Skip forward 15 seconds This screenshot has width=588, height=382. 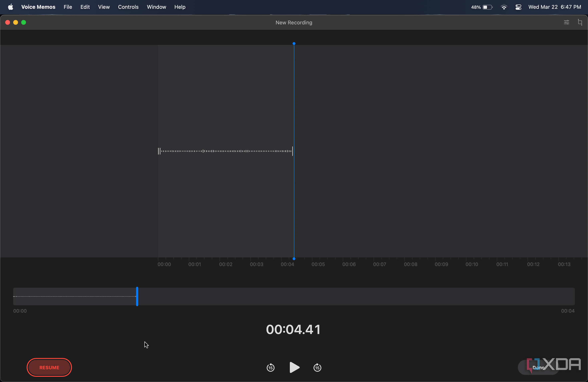pyautogui.click(x=317, y=367)
